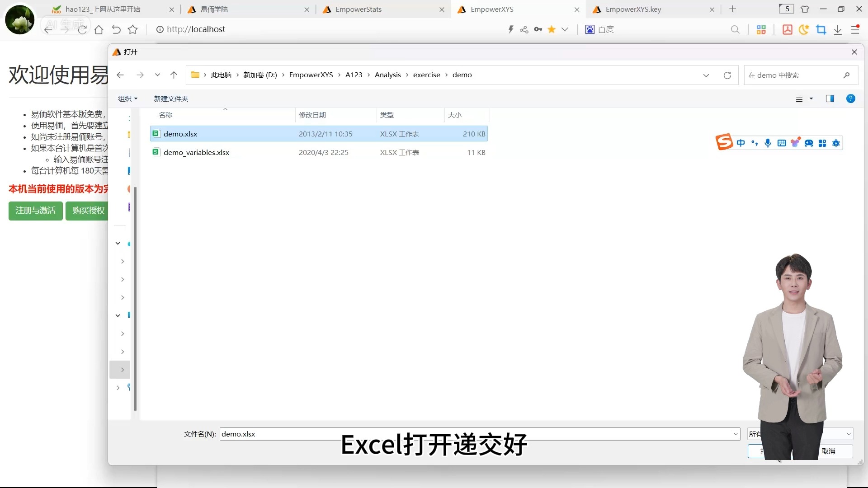Click the 新建文件夹 button

(x=172, y=99)
